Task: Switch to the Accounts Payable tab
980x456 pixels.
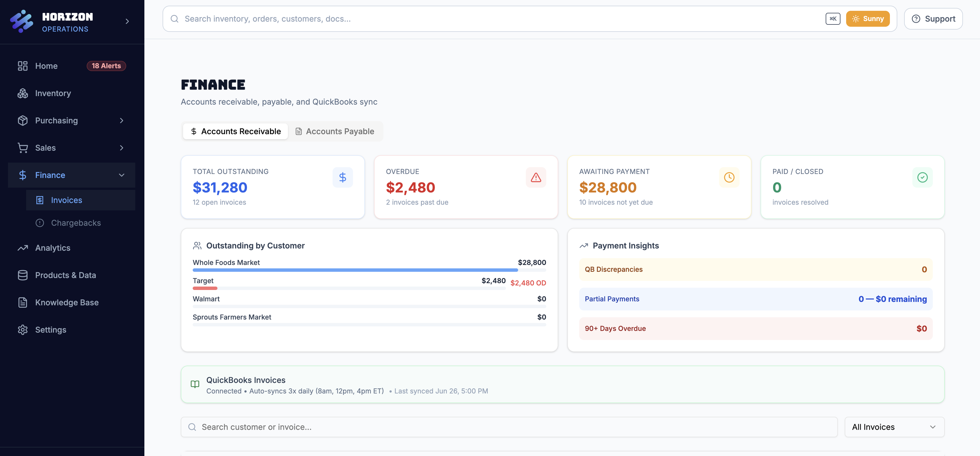Action: 335,131
